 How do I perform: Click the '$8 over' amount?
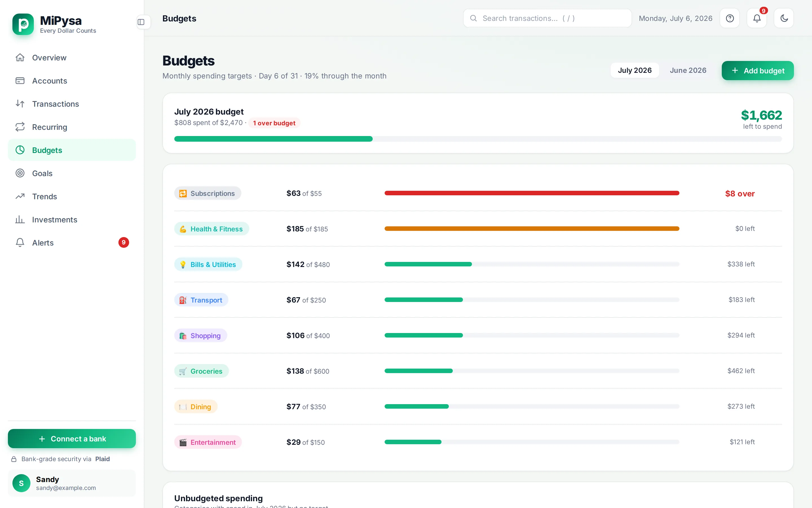pyautogui.click(x=740, y=194)
